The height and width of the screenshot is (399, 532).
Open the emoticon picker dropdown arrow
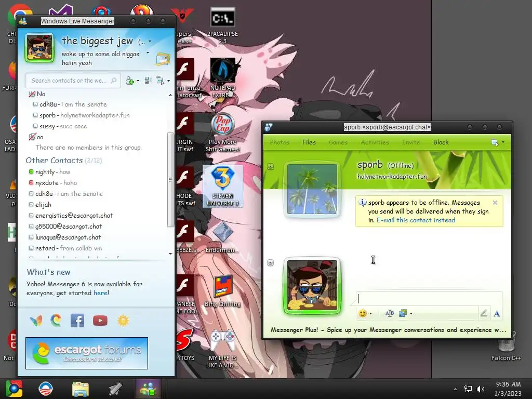(370, 313)
